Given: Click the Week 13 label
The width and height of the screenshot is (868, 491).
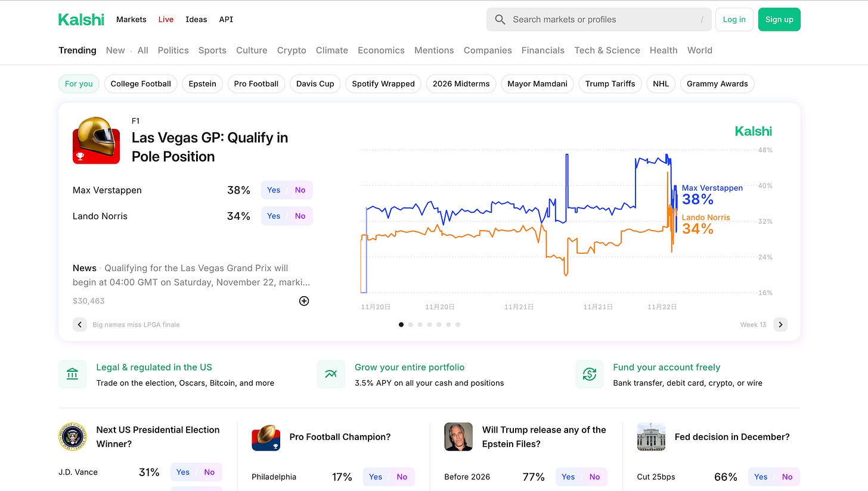Looking at the screenshot, I should pyautogui.click(x=753, y=325).
